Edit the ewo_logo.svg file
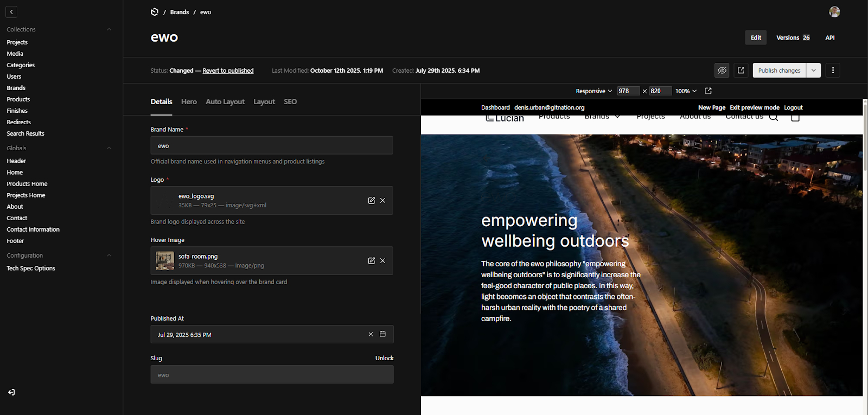868x415 pixels. coord(372,200)
